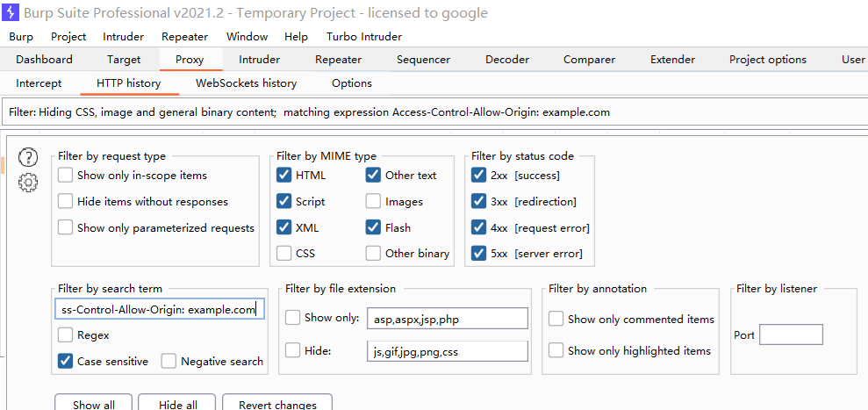This screenshot has width=868, height=410.
Task: Select the HTTP history sub-tab
Action: [x=128, y=83]
